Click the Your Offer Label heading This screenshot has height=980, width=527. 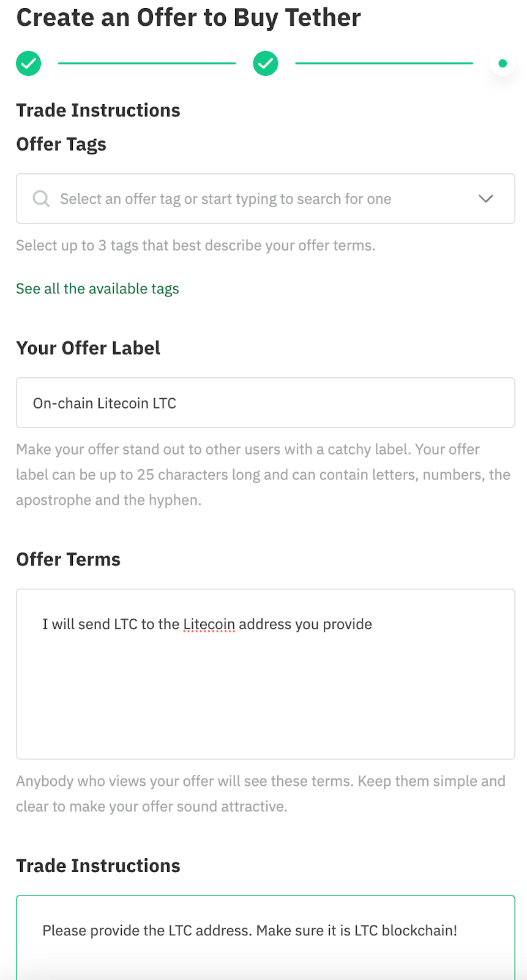pyautogui.click(x=88, y=348)
